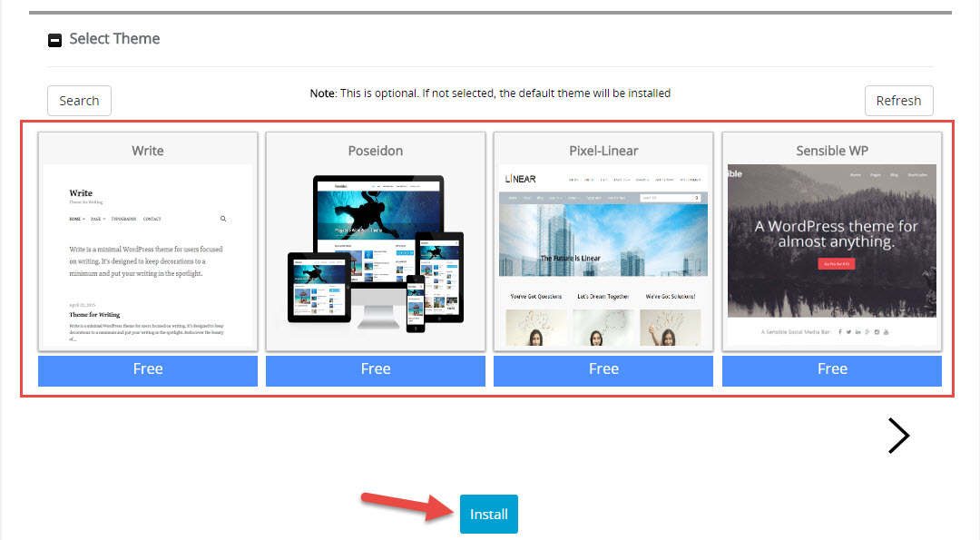The image size is (980, 540).
Task: Click the Free button under Sensible WP
Action: [x=832, y=370]
